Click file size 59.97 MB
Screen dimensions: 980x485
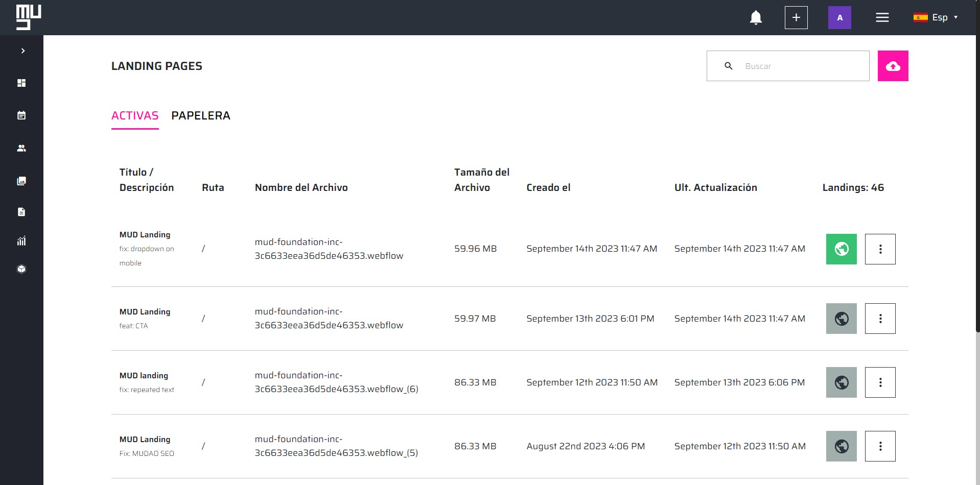tap(475, 319)
